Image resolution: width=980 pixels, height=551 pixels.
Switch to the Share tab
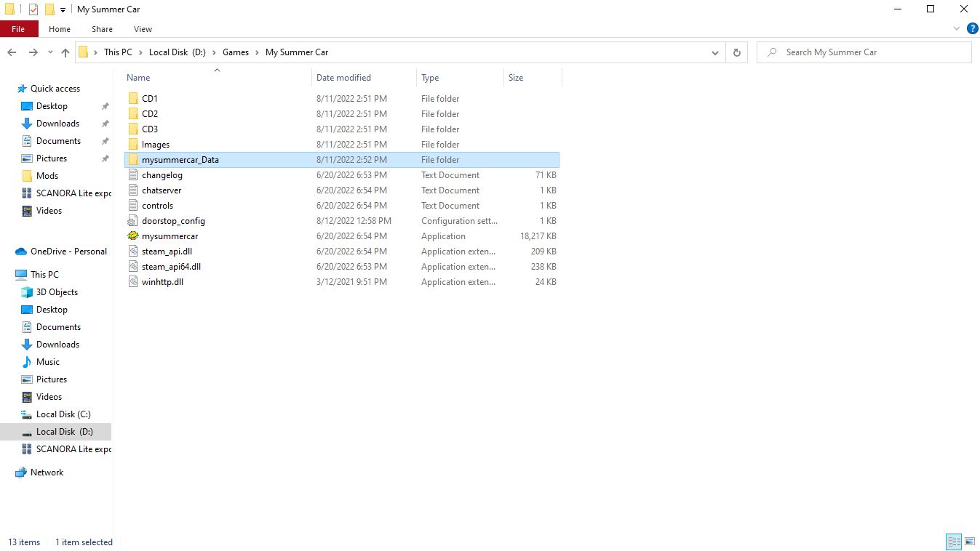click(102, 29)
